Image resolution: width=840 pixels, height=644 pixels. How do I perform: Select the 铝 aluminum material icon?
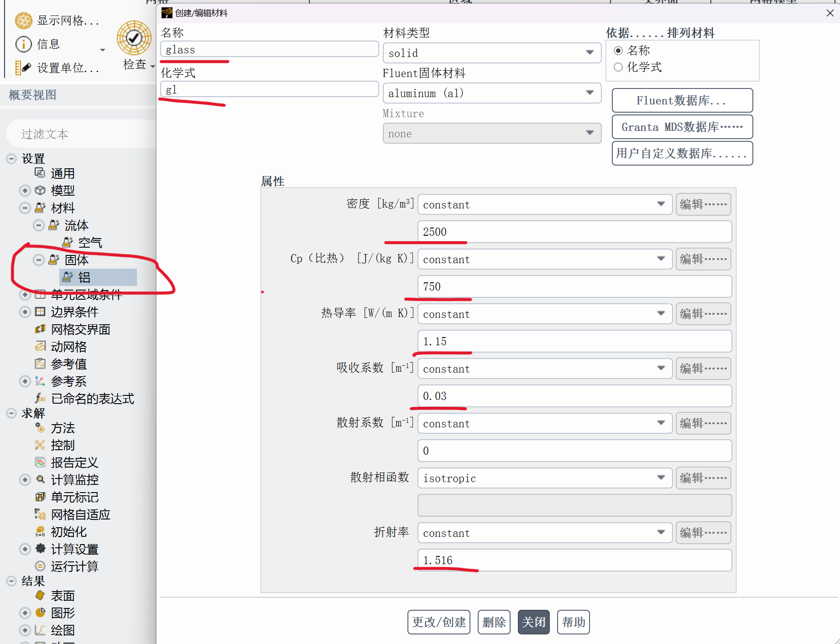(68, 277)
